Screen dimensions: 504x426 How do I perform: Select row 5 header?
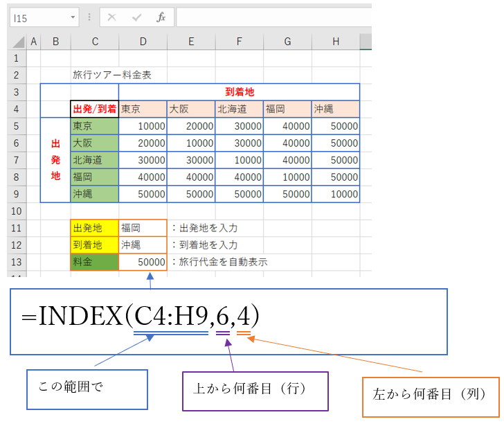coord(16,126)
